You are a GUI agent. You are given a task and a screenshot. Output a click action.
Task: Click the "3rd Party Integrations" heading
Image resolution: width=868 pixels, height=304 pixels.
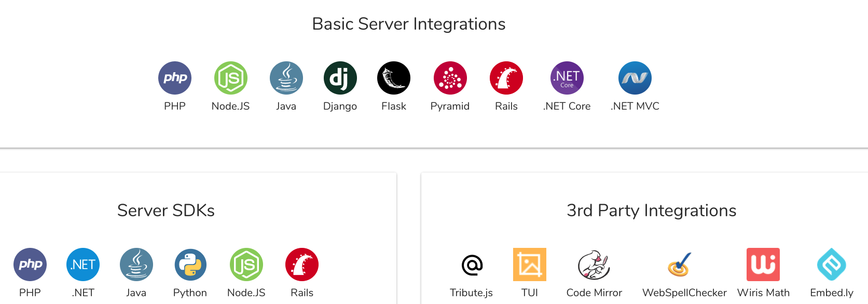[x=652, y=210]
